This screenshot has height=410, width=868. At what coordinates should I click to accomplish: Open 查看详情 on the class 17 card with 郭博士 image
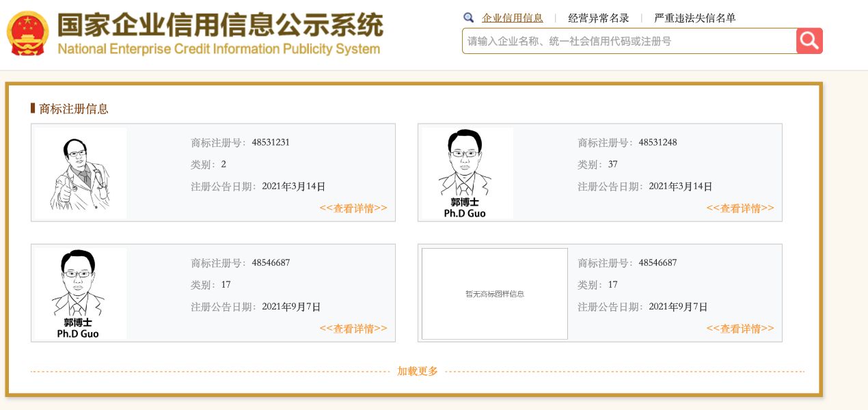tap(353, 329)
